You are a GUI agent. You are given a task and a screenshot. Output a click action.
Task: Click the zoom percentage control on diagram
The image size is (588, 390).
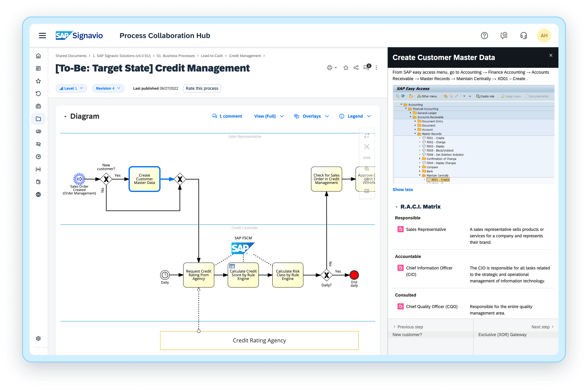click(x=367, y=158)
